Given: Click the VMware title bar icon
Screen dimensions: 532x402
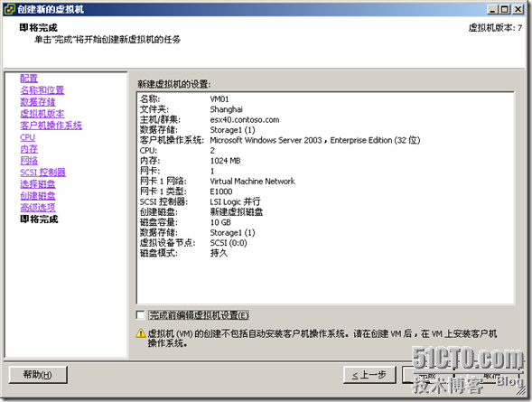Looking at the screenshot, I should (x=10, y=9).
